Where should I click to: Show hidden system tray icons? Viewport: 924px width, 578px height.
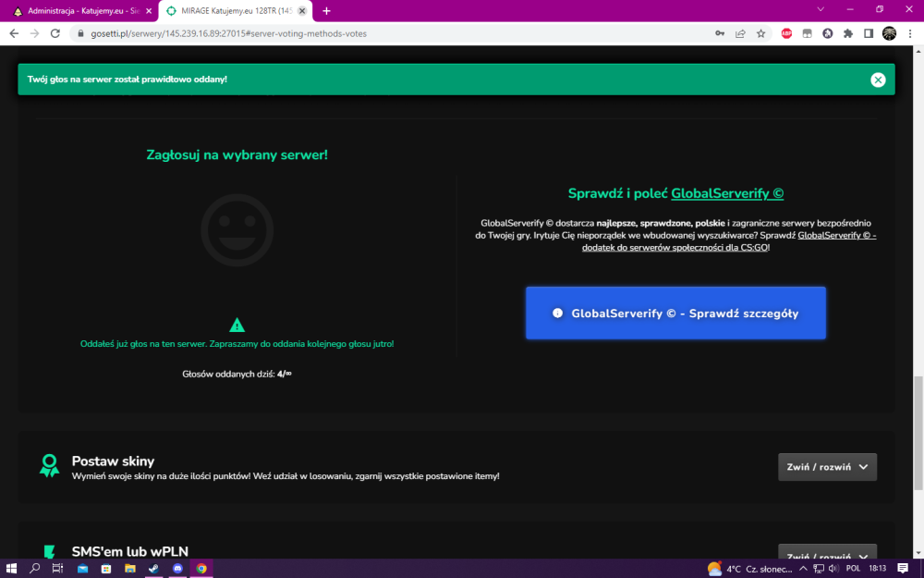point(803,569)
